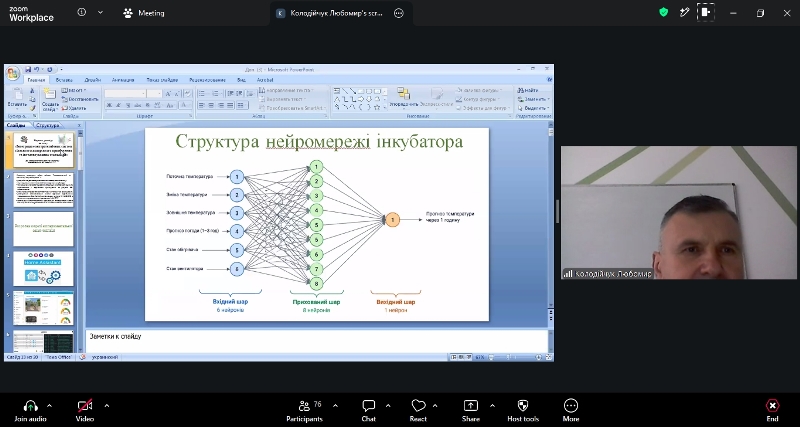Open the meeting info icon near Workplace
The width and height of the screenshot is (800, 427).
point(82,13)
